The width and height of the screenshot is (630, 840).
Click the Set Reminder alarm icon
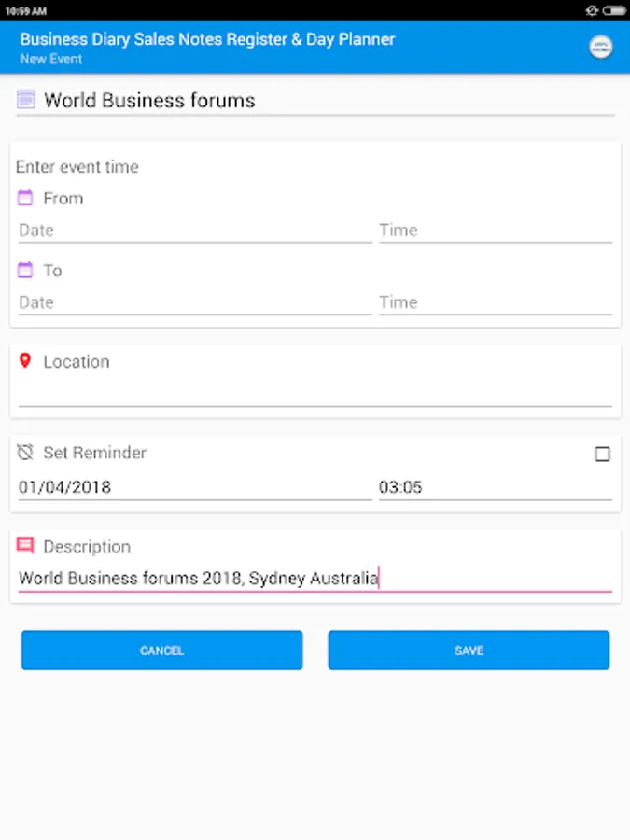(x=25, y=453)
